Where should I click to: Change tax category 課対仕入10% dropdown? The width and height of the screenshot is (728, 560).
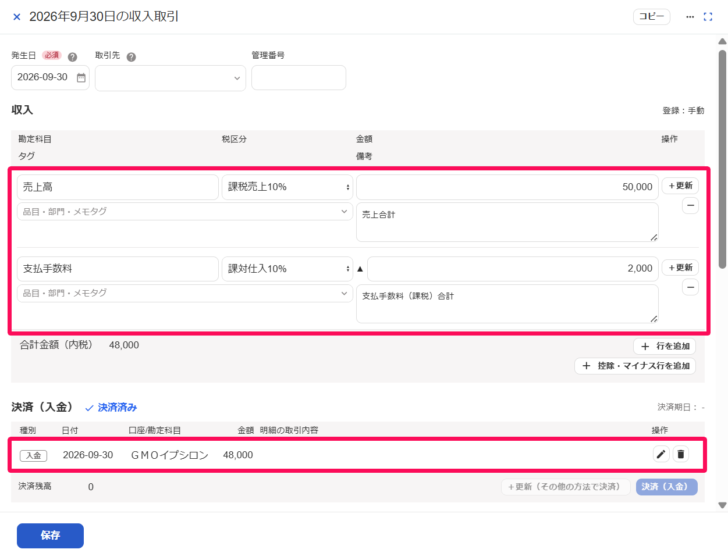pyautogui.click(x=287, y=269)
